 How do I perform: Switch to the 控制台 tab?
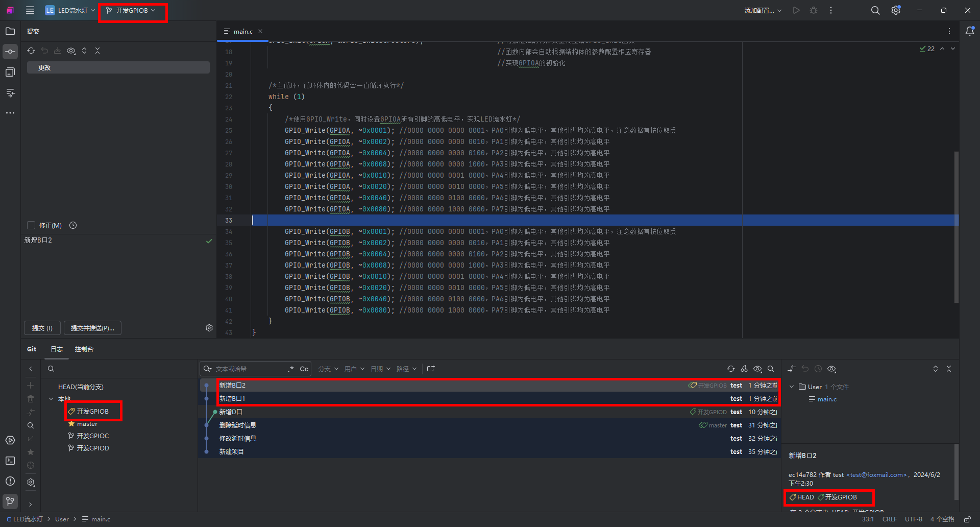[x=84, y=349]
